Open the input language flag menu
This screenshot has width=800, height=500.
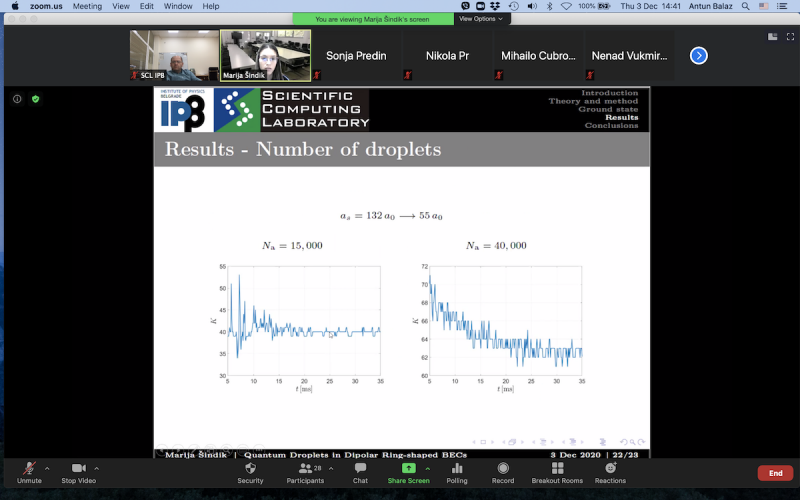[x=763, y=6]
